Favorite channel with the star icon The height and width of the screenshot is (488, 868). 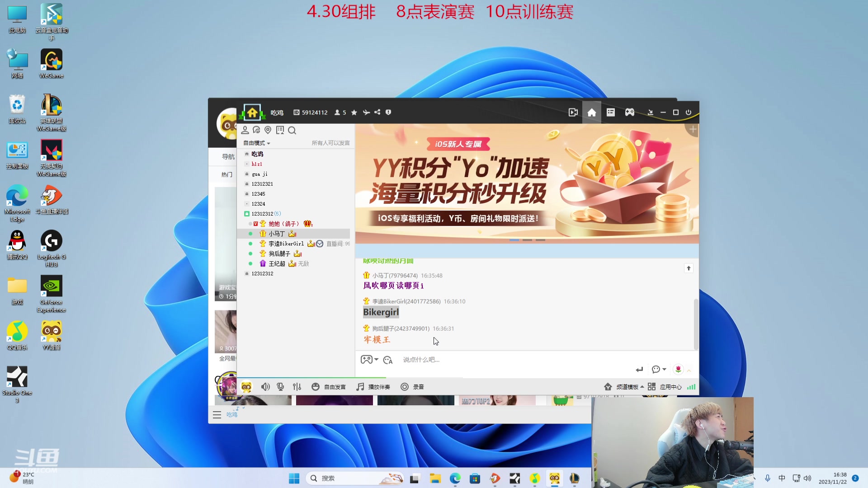tap(354, 113)
